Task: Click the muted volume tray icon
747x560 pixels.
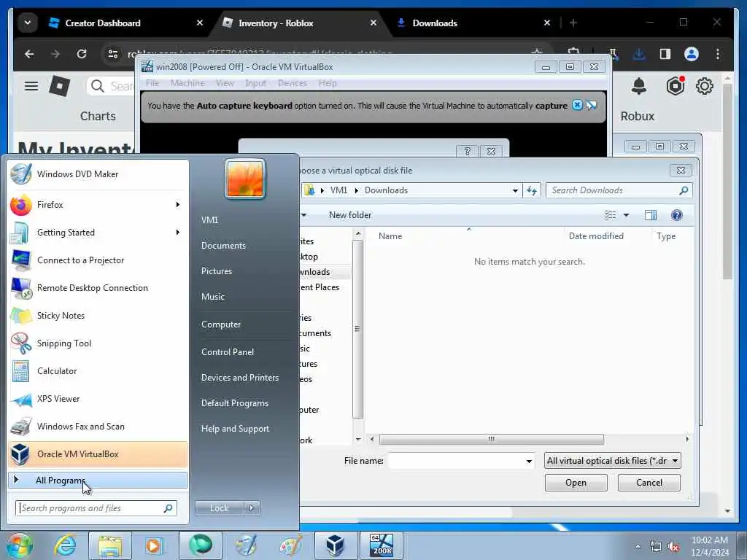Action: tap(673, 547)
